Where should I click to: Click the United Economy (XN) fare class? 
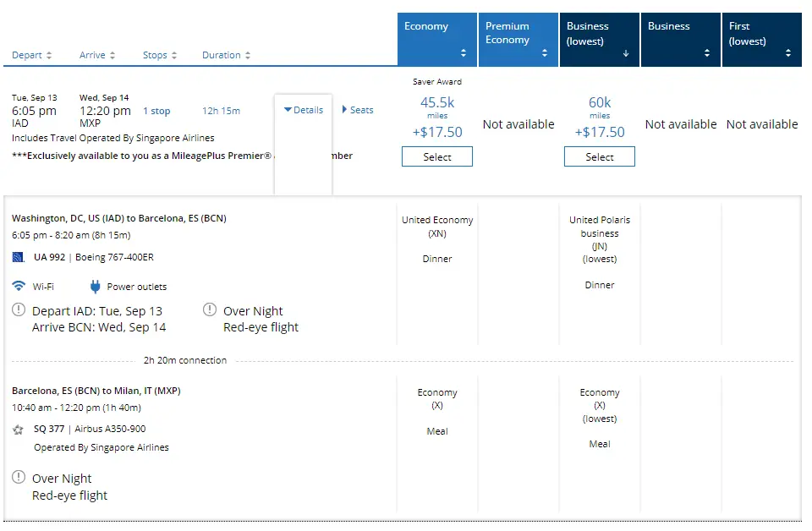pos(437,227)
